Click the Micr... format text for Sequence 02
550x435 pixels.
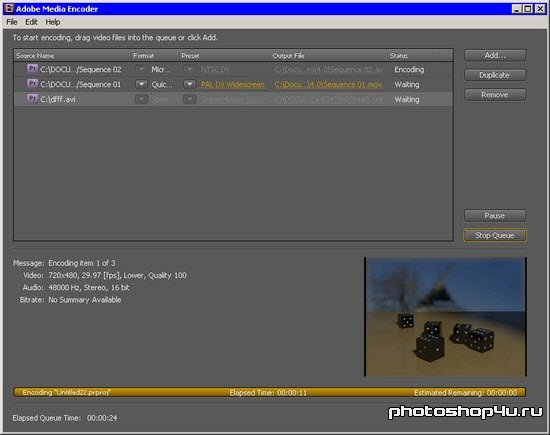point(161,69)
